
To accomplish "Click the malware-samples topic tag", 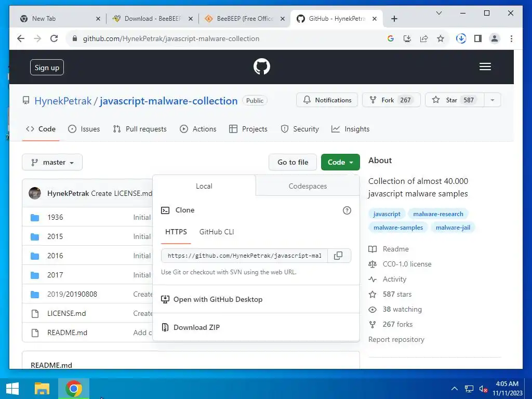I will tap(398, 228).
